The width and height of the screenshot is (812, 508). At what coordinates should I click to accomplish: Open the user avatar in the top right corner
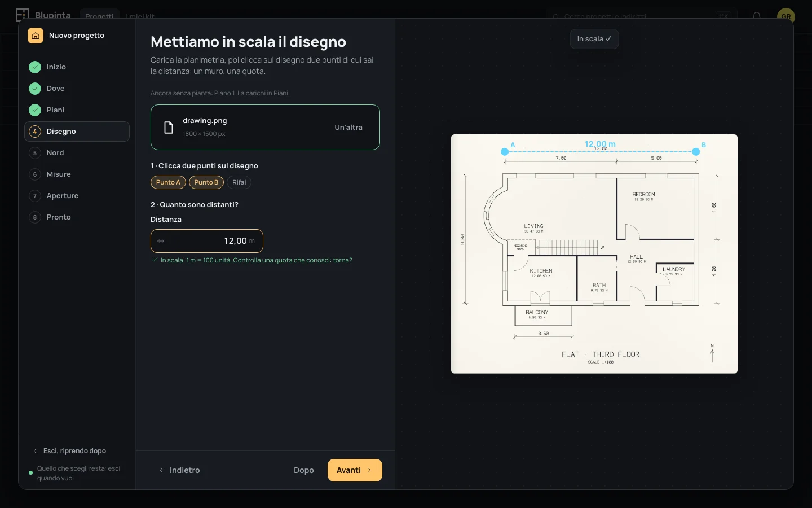point(785,16)
